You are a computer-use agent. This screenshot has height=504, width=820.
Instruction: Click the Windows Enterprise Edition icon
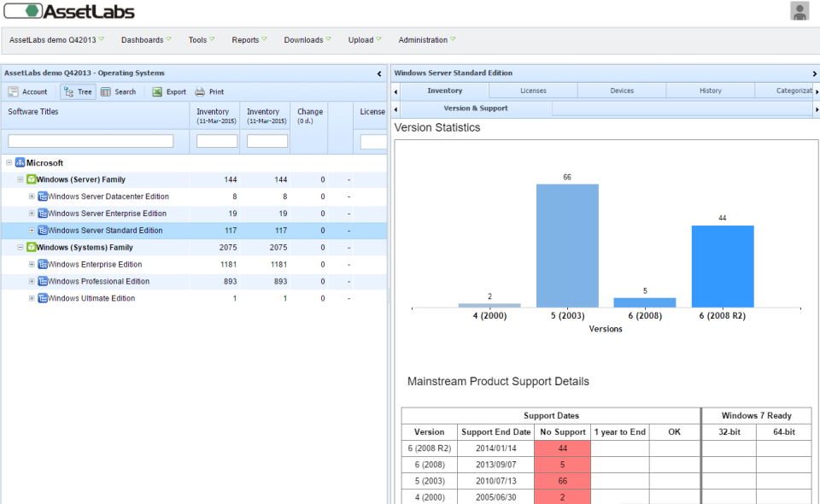(43, 265)
